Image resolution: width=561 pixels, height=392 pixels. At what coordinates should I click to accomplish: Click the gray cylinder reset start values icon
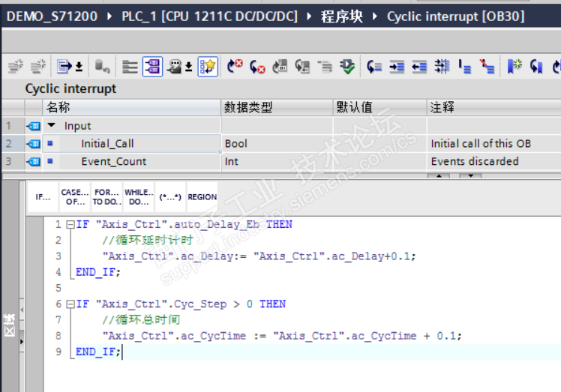tap(102, 67)
